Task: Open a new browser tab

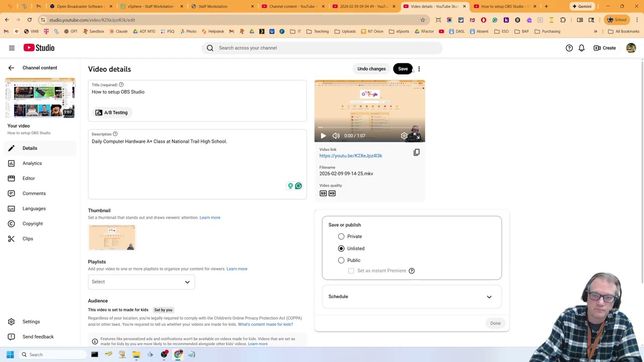Action: click(x=546, y=7)
